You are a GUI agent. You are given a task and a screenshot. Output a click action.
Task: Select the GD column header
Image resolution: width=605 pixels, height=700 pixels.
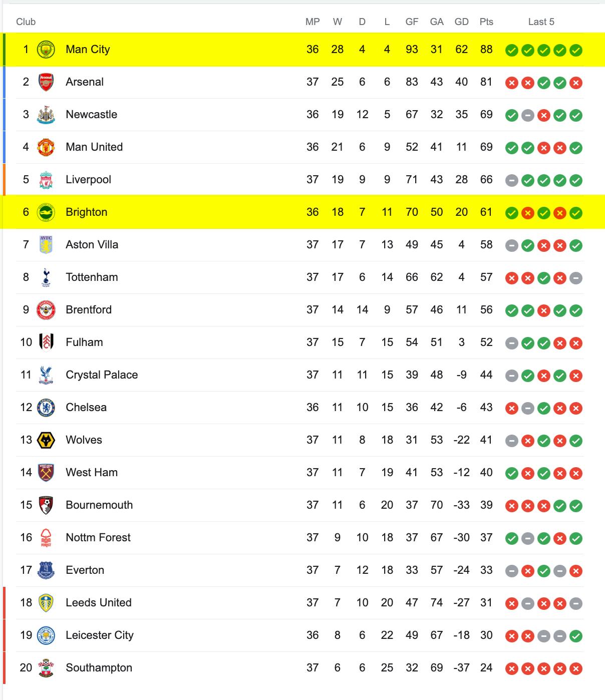(461, 22)
